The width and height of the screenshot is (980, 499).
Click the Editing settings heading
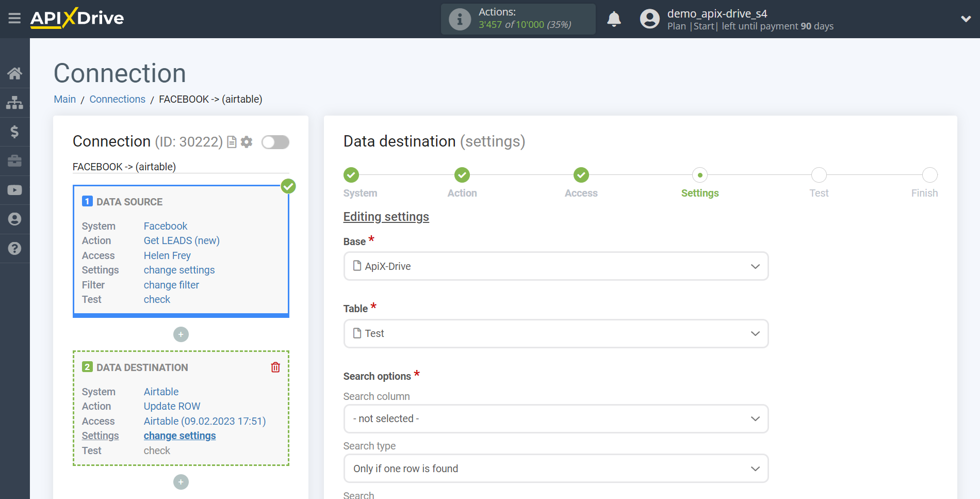386,217
